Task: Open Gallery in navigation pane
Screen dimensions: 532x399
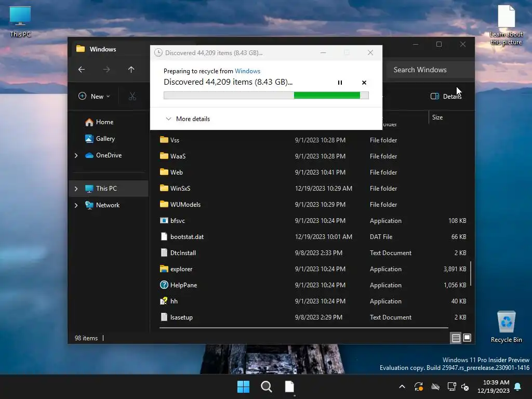Action: [x=100, y=139]
